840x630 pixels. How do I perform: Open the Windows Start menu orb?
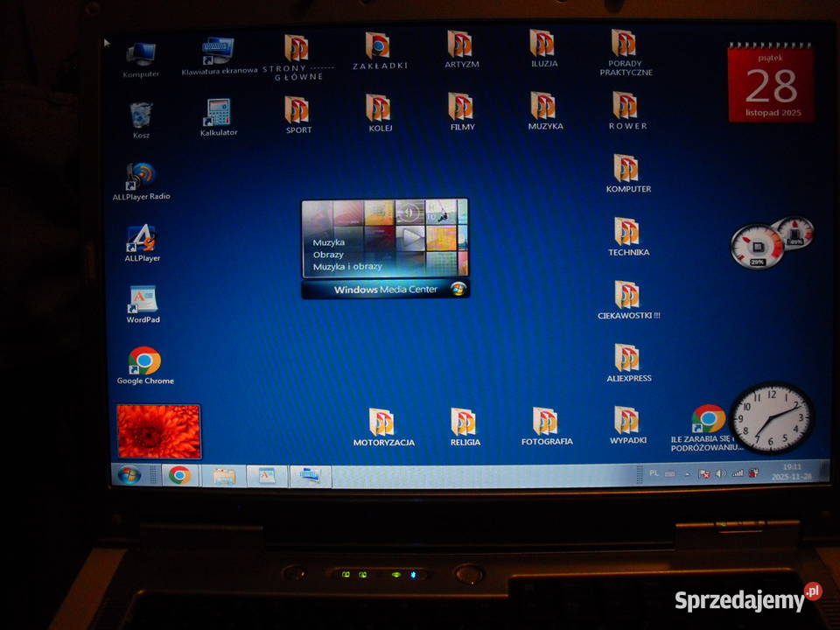click(129, 475)
